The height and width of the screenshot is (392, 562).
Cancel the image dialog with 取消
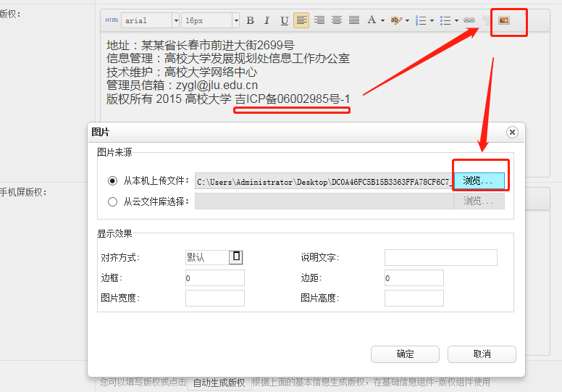coord(482,354)
